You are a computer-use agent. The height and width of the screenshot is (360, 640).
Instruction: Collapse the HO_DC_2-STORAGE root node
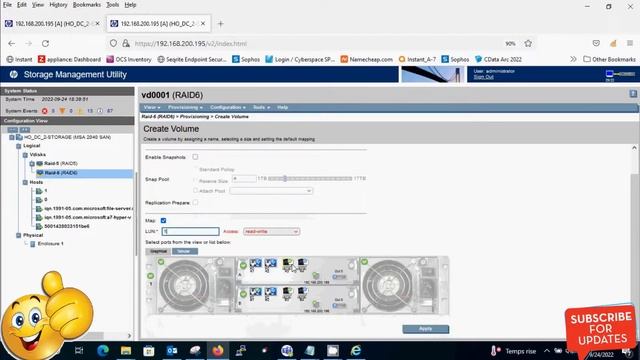click(12, 137)
